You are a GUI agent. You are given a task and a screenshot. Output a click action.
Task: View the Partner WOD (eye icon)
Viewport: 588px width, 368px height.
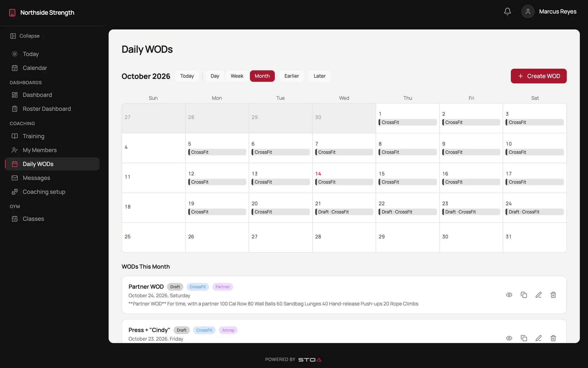pos(509,295)
